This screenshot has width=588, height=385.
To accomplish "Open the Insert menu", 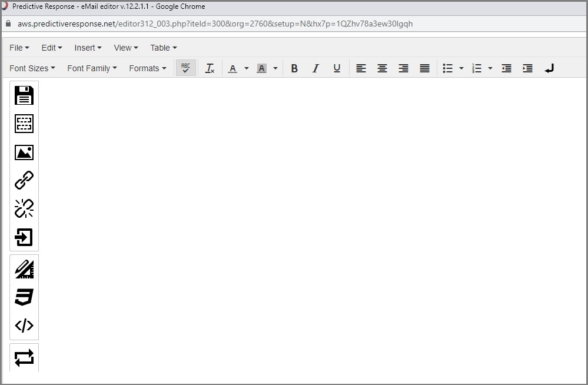I will pos(88,48).
